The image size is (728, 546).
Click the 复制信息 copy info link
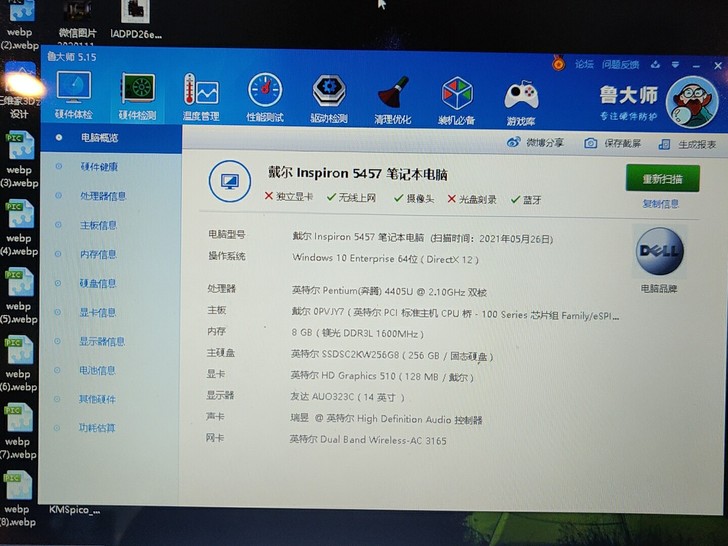(x=661, y=204)
